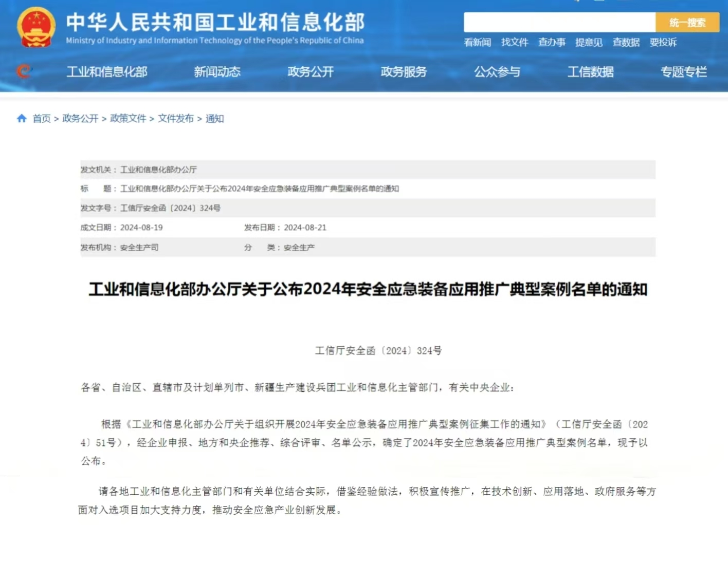Open the 新闻动态 navigation menu
728x563 pixels.
[217, 72]
